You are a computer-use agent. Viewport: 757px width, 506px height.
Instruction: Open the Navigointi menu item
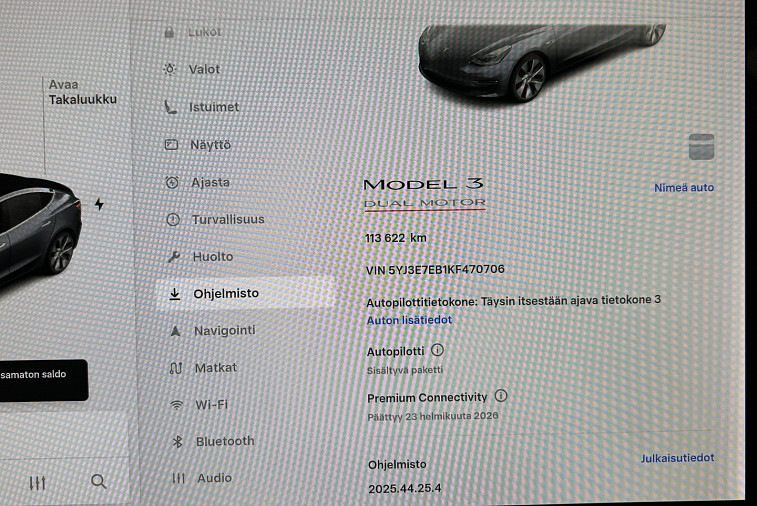point(225,330)
